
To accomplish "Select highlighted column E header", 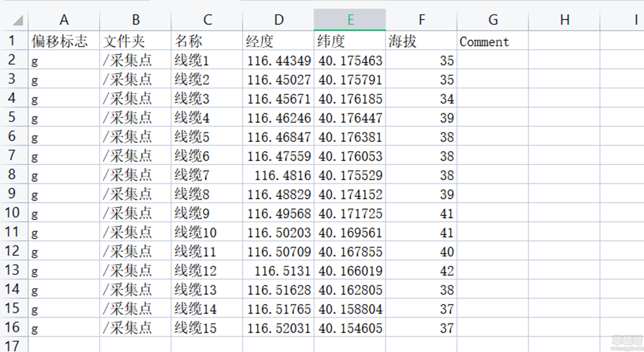I will click(x=350, y=20).
